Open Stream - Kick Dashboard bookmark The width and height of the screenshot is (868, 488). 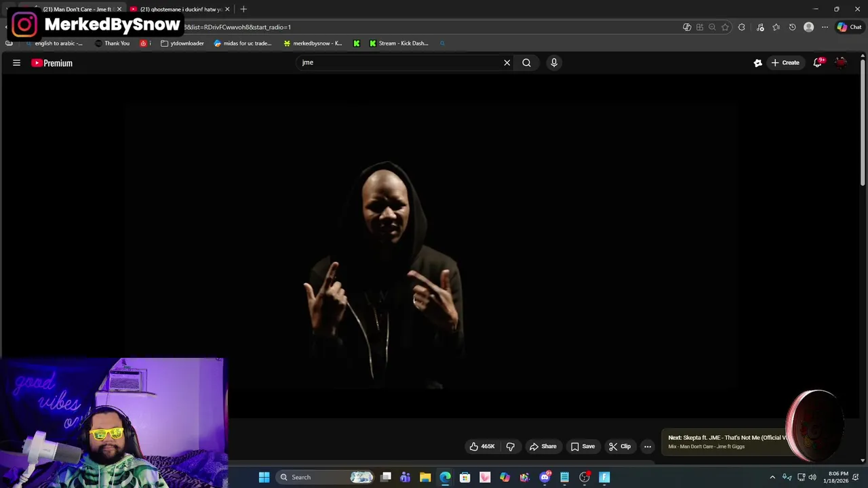click(399, 43)
